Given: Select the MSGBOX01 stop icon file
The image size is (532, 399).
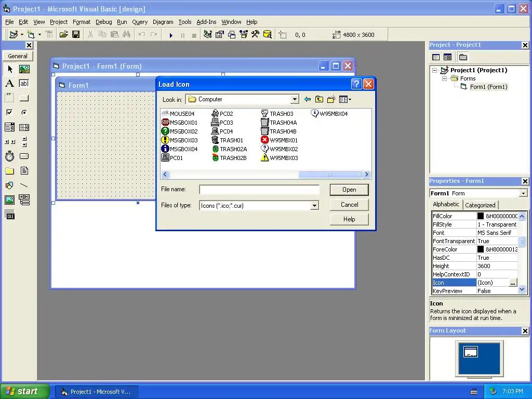Looking at the screenshot, I should point(179,123).
